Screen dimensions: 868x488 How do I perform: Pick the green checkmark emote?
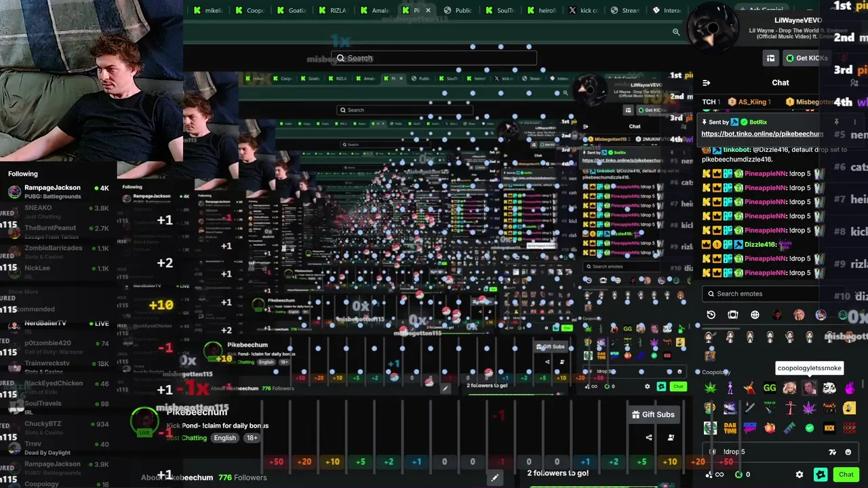click(810, 428)
